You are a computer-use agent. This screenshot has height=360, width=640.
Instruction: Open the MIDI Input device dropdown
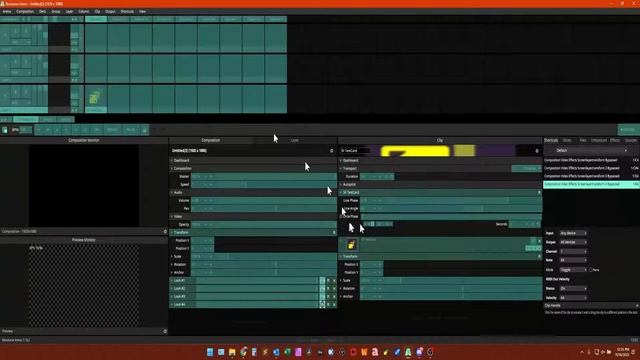pos(573,233)
